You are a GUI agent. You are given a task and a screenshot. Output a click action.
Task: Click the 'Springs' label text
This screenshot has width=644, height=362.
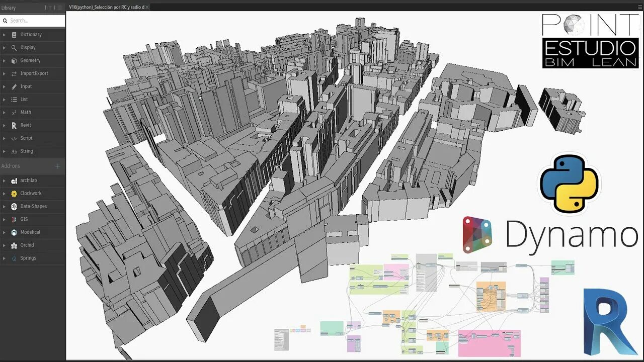(x=28, y=258)
